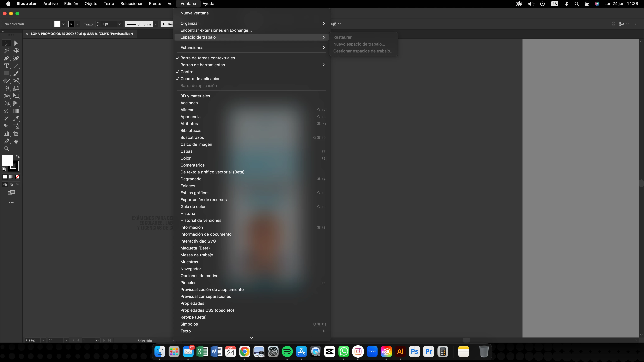Select the Direct Selection tool
Screen dimensions: 644x362
16,43
